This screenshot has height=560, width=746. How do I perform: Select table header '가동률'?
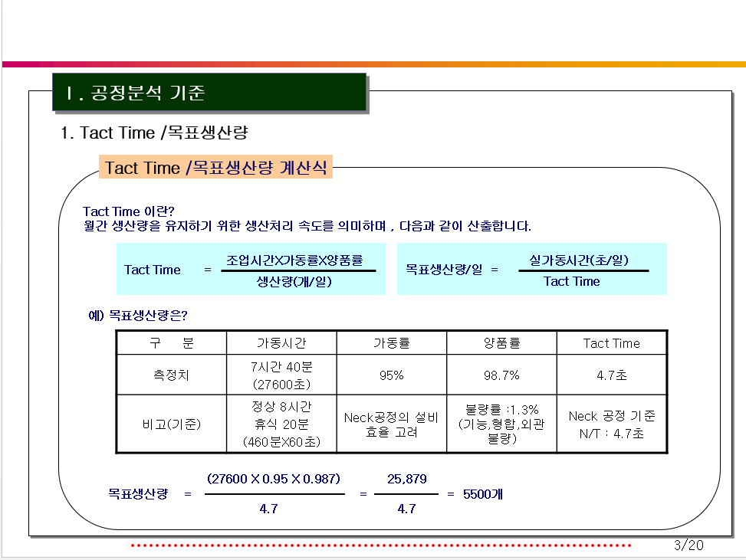392,342
